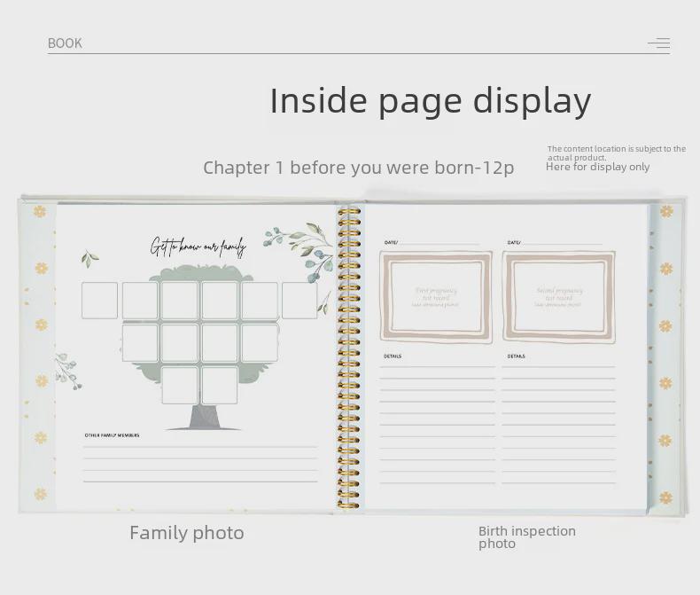Click the 'OTHER FAMILY MEMBERS' label
Viewport: 700px width, 595px height.
pos(112,435)
